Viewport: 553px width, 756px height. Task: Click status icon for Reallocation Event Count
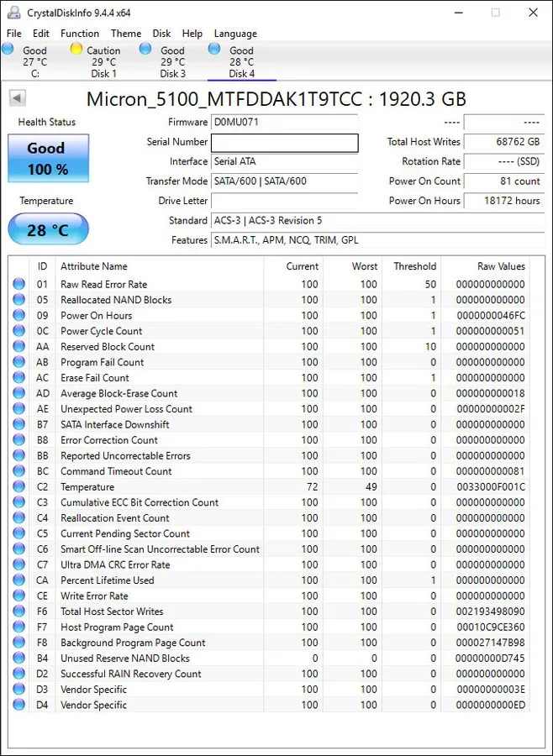click(18, 517)
